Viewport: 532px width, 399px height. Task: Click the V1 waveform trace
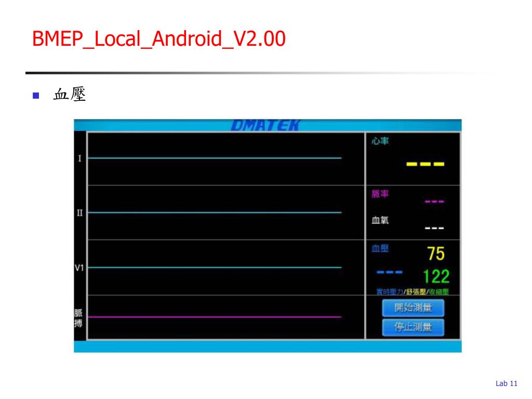coord(215,268)
